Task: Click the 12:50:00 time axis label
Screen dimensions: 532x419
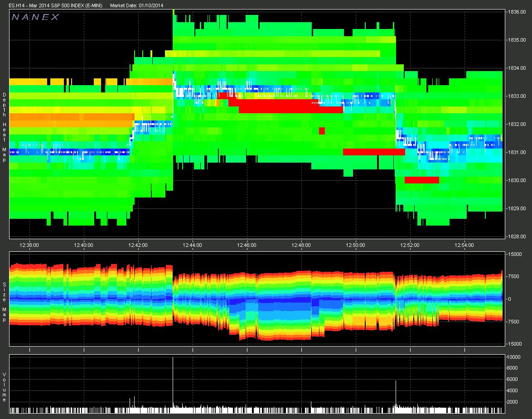Action: click(356, 245)
